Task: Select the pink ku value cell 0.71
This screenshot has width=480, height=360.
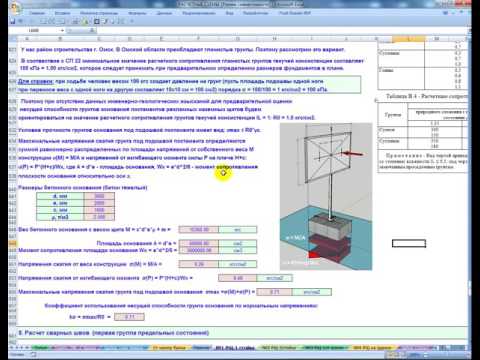Action: point(129,317)
